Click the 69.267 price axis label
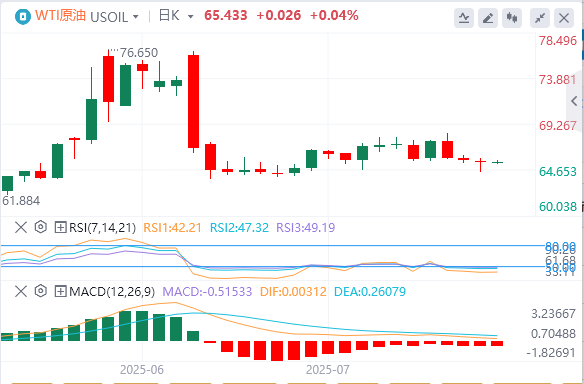 (558, 126)
